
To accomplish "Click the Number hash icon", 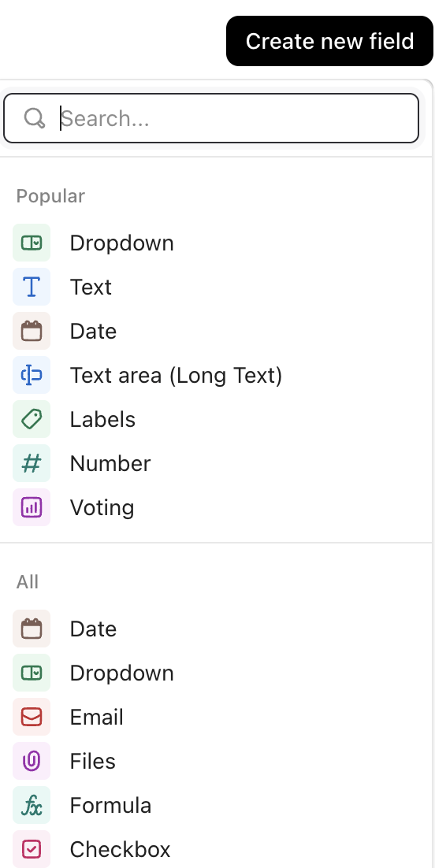I will [32, 463].
